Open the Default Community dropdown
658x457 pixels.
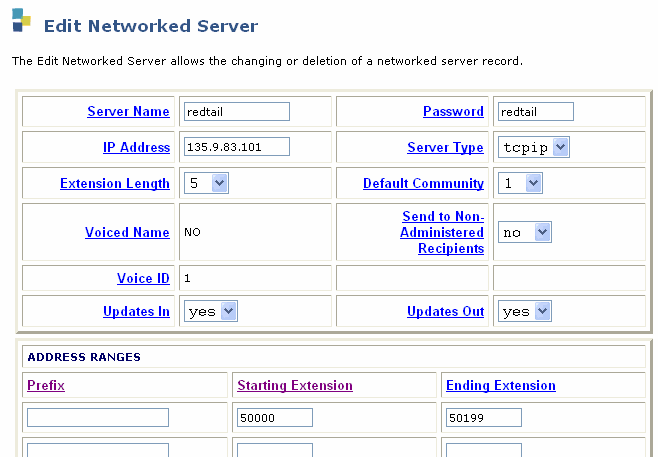(520, 183)
